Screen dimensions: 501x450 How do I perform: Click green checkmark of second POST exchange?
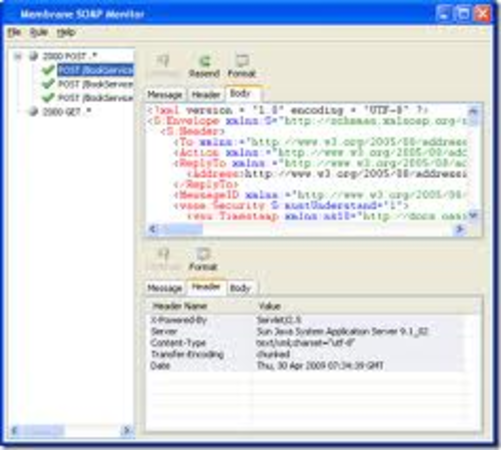(x=48, y=84)
